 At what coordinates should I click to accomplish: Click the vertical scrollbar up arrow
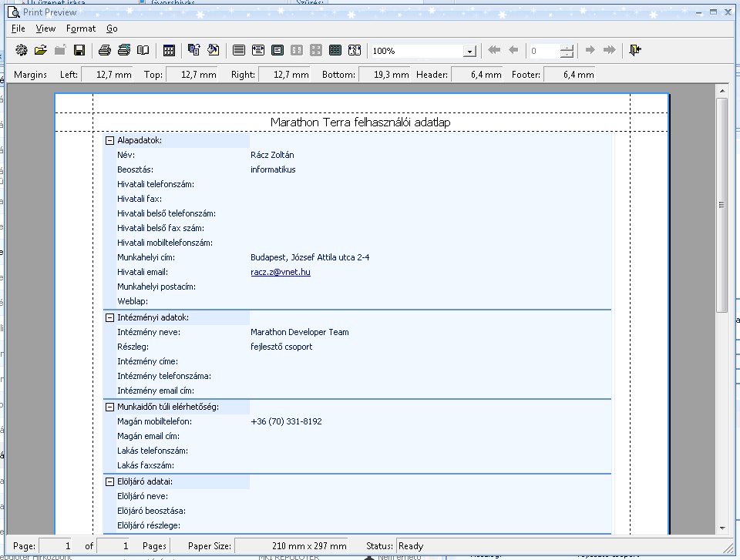pos(722,91)
